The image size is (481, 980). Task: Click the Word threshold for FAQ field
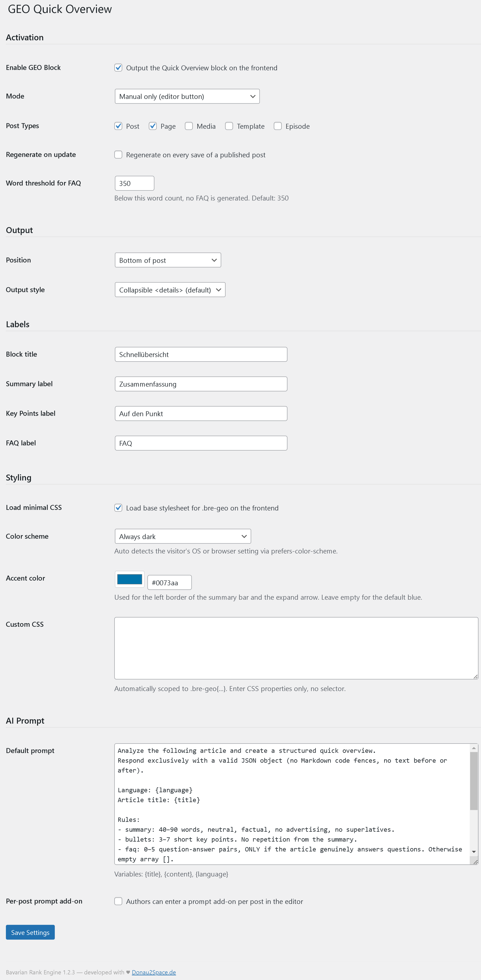click(x=134, y=183)
